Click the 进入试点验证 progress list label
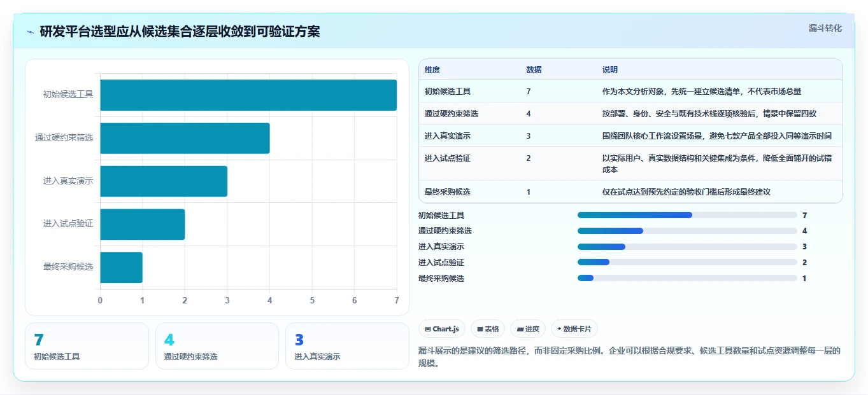 click(441, 263)
